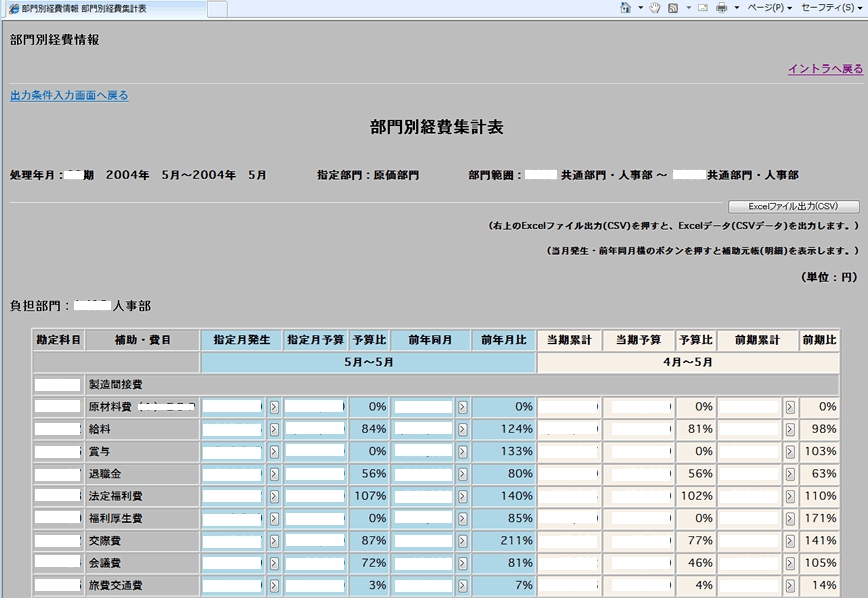Image resolution: width=868 pixels, height=598 pixels.
Task: Open 会議費 ledger from 指定月発生 arrow
Action: tap(274, 563)
